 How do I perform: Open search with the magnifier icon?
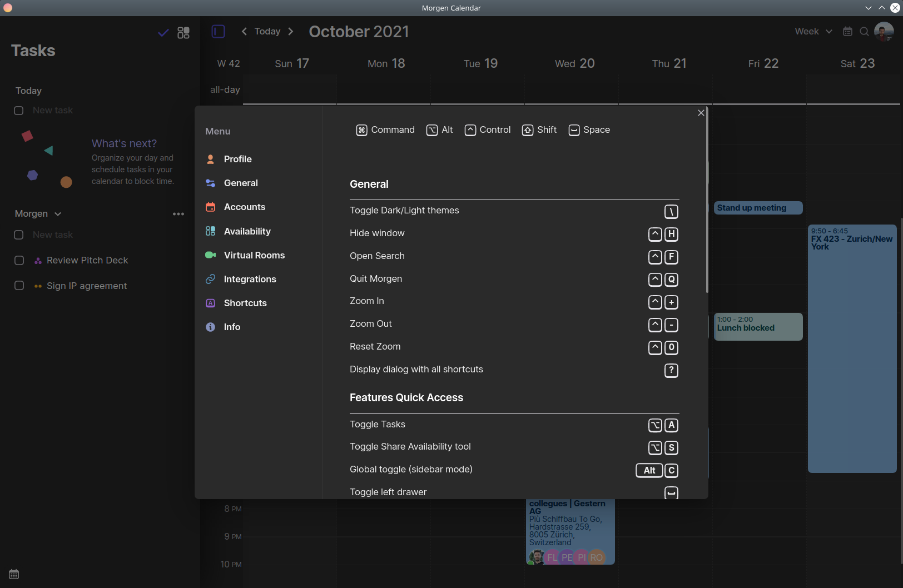[x=865, y=32]
